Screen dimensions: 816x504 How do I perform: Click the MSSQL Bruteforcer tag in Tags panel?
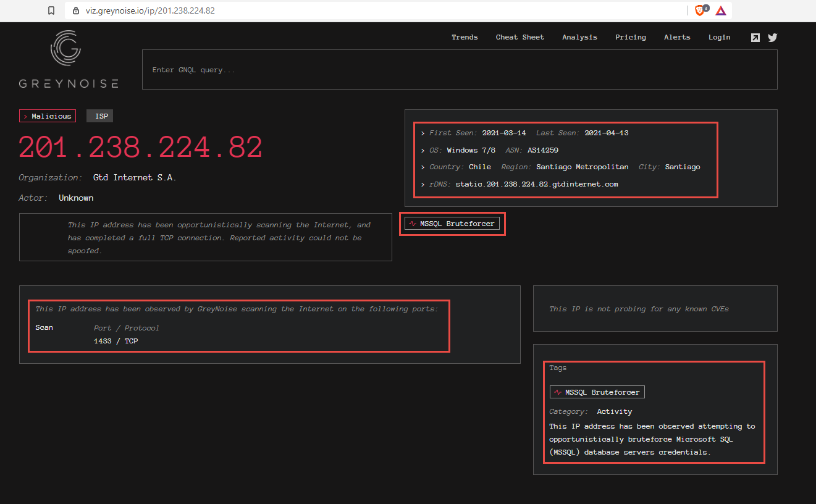click(597, 392)
